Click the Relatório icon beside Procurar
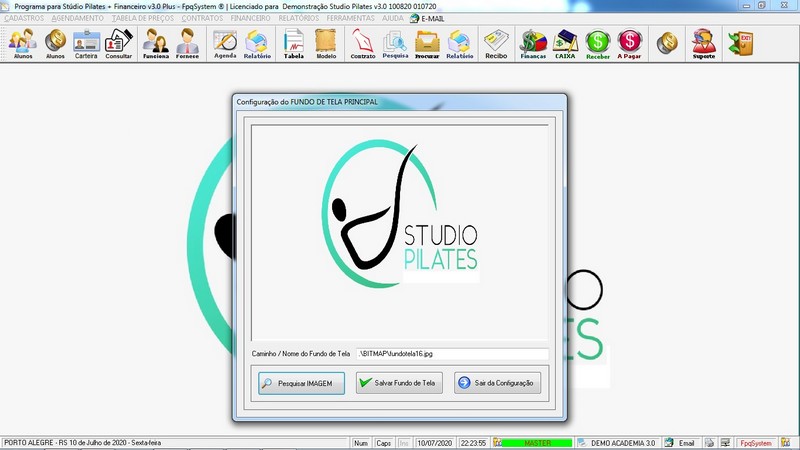800x450 pixels. [x=460, y=44]
